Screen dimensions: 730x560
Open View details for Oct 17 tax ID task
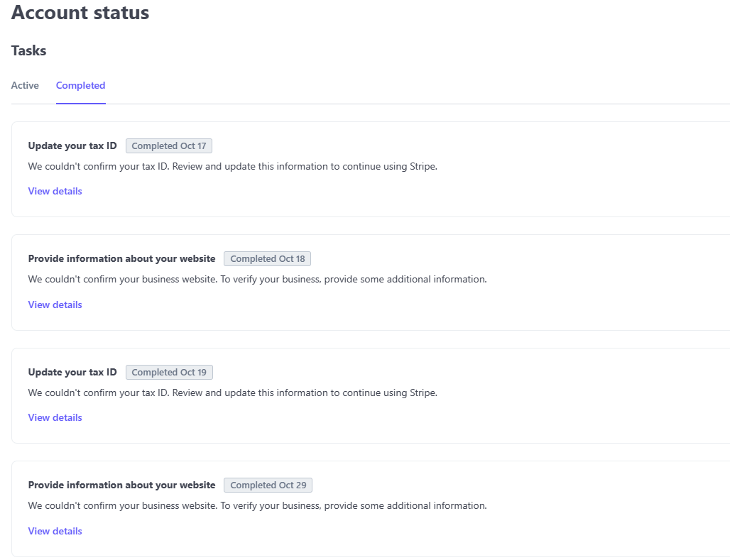pyautogui.click(x=55, y=191)
